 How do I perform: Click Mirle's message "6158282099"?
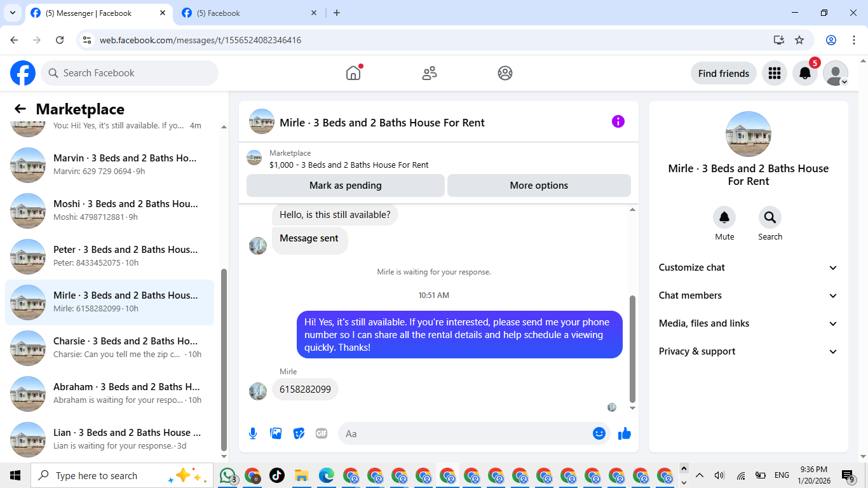coord(305,389)
